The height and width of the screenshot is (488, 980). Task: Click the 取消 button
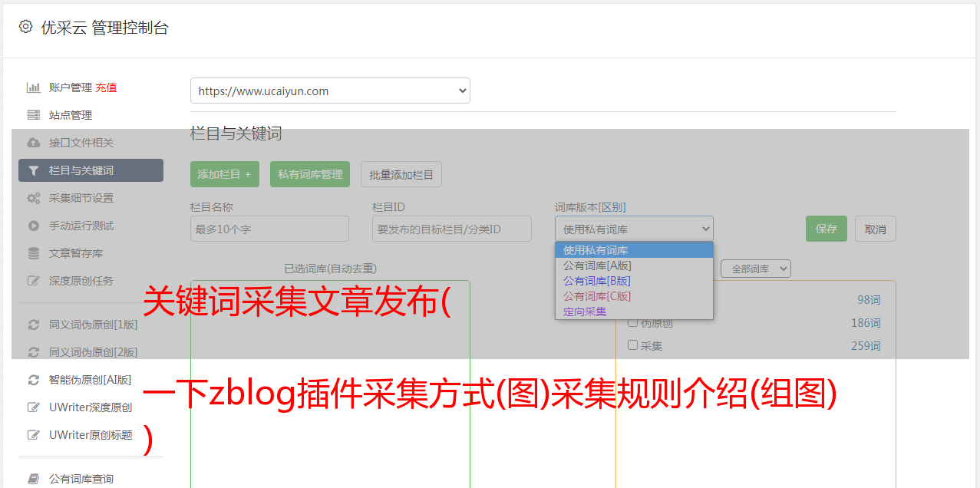(x=876, y=229)
